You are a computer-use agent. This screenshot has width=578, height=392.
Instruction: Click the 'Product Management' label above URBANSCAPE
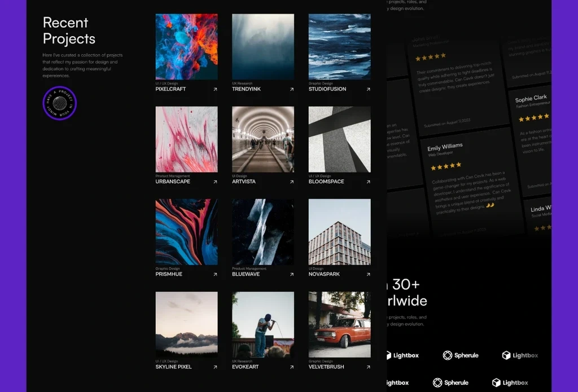[x=173, y=176]
